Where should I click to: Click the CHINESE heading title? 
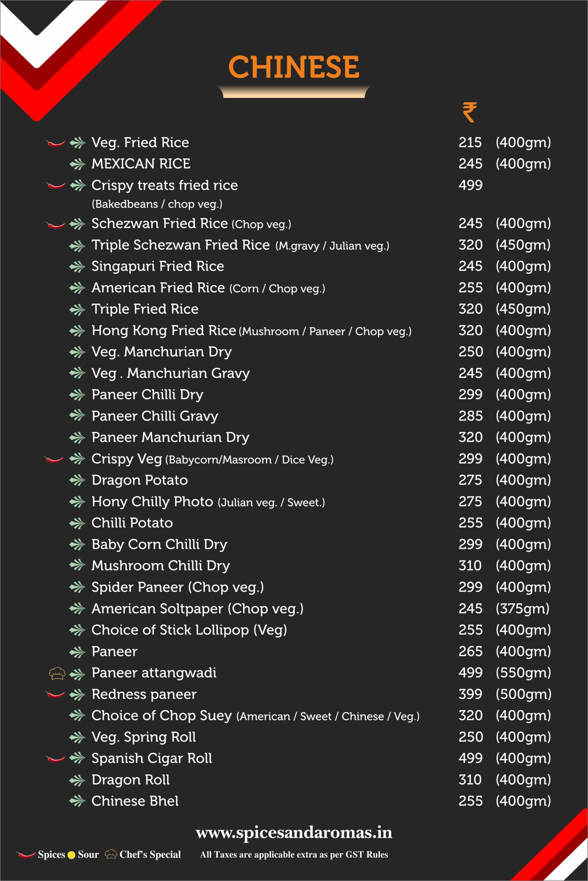pyautogui.click(x=294, y=67)
